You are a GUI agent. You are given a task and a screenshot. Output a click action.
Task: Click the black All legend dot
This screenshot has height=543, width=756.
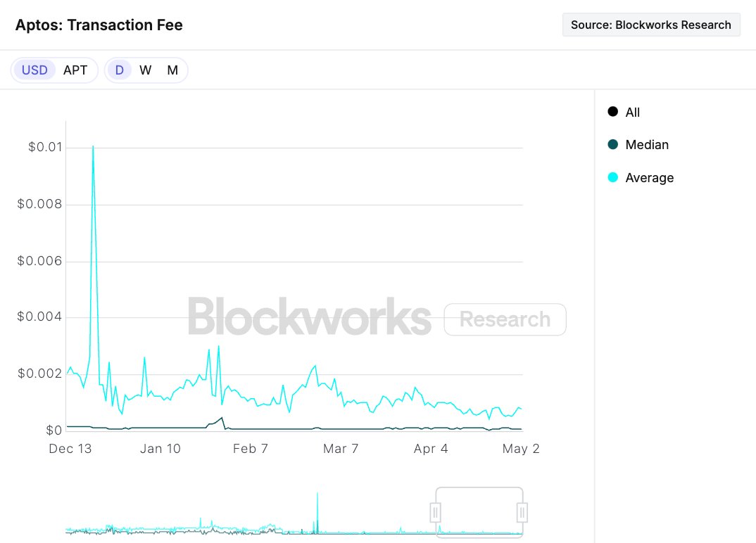click(613, 112)
